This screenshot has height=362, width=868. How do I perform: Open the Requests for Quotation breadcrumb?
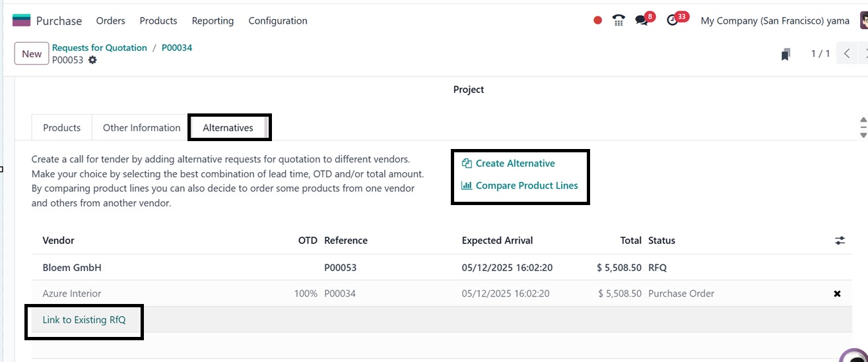pos(100,47)
